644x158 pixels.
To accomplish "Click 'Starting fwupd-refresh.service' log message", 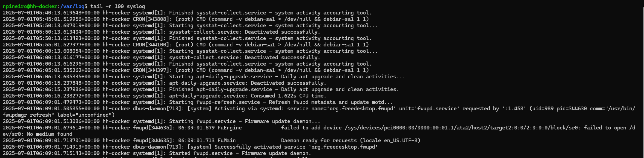I will pyautogui.click(x=215, y=102).
